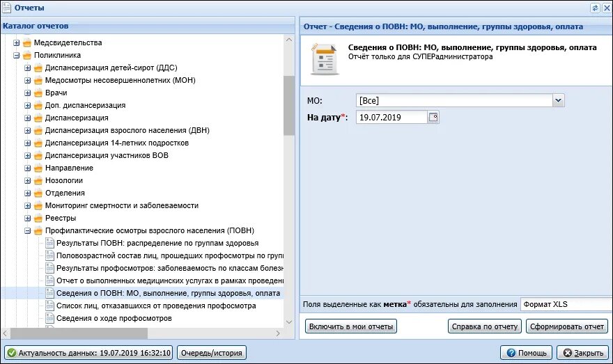613x364 pixels.
Task: Expand Мониторинг смертности и заболеваемости node
Action: (27, 205)
